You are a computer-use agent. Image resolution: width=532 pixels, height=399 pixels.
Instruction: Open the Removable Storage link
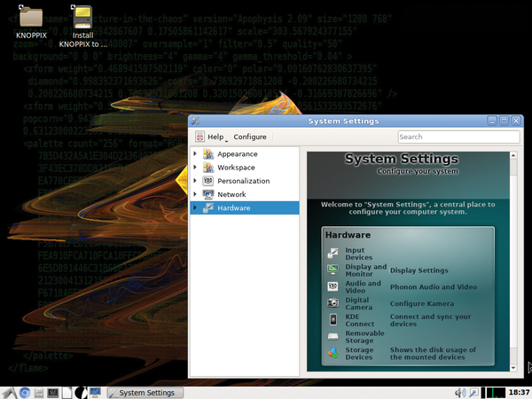pos(364,337)
